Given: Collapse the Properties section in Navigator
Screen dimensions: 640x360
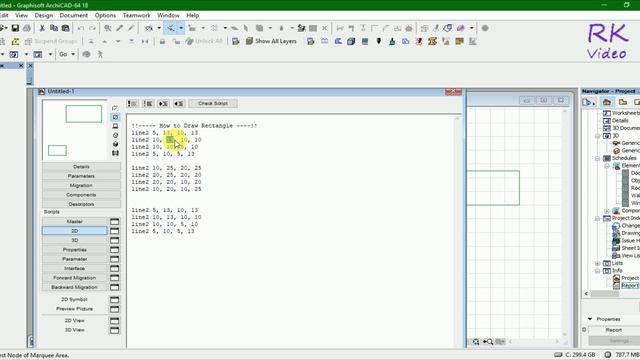Looking at the screenshot, I should tap(590, 319).
